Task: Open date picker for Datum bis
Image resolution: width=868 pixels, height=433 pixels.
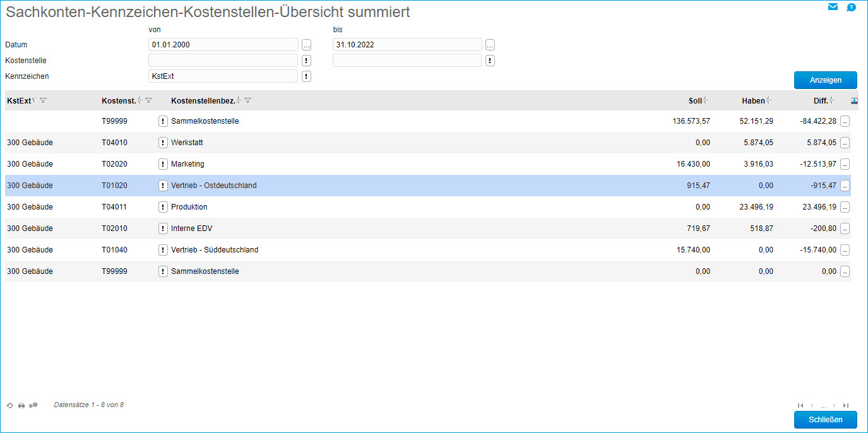Action: [x=490, y=45]
